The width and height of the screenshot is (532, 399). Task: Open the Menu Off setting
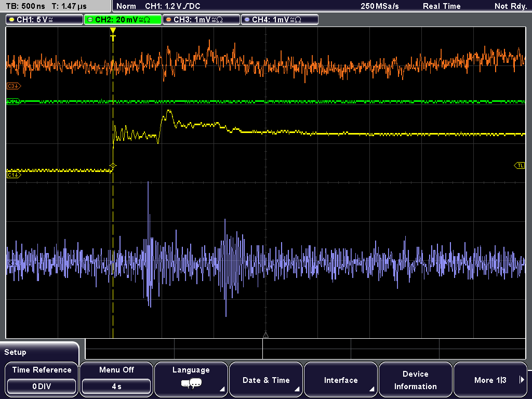(x=116, y=379)
